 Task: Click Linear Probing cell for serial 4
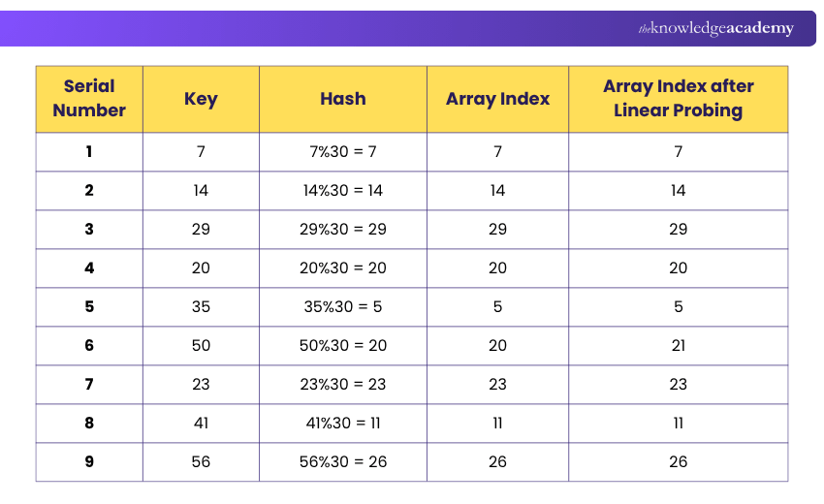click(x=678, y=268)
